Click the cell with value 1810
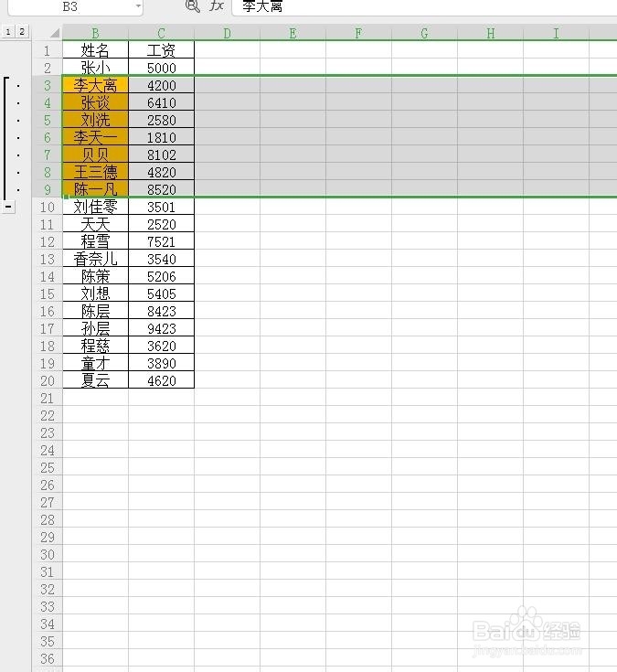Viewport: 617px width, 672px height. [x=161, y=137]
